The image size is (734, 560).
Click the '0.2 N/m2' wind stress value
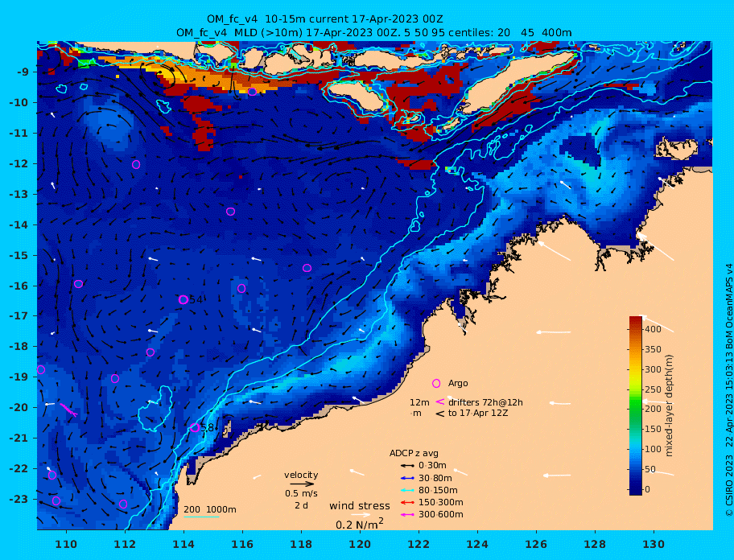click(x=360, y=524)
